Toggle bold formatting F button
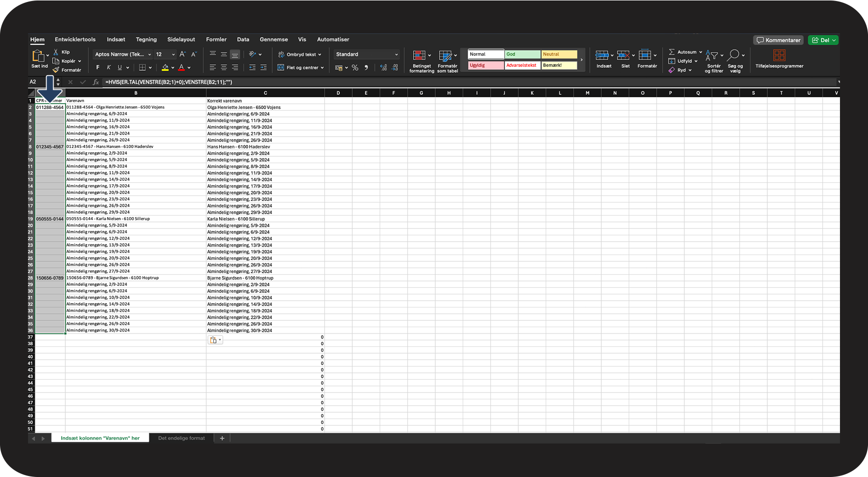 (x=98, y=68)
